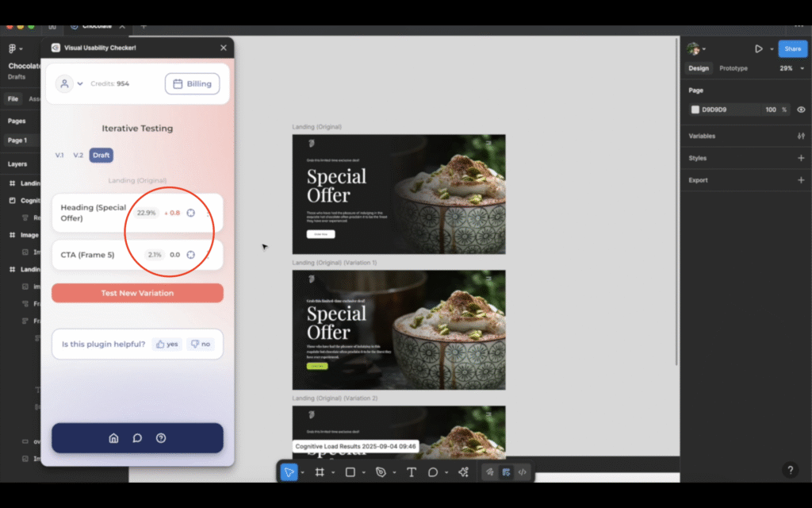The image size is (812, 508).
Task: Expand the present play options arrow
Action: pyautogui.click(x=772, y=49)
